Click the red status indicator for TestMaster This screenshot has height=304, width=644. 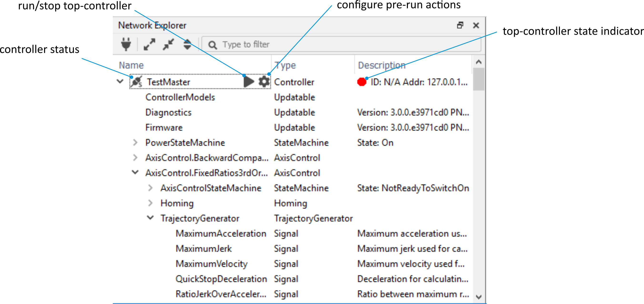coord(361,82)
